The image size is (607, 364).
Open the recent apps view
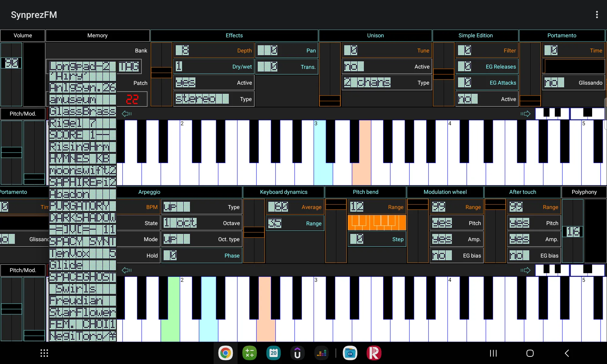coord(493,353)
